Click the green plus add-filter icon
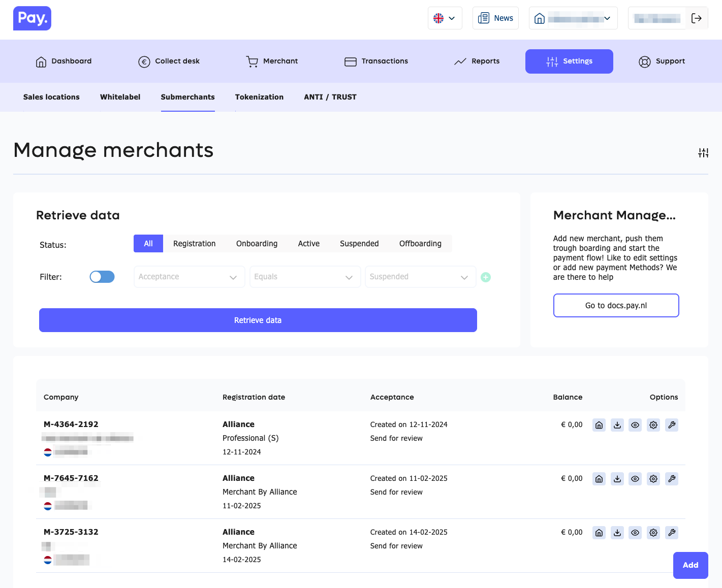722x588 pixels. pyautogui.click(x=486, y=277)
